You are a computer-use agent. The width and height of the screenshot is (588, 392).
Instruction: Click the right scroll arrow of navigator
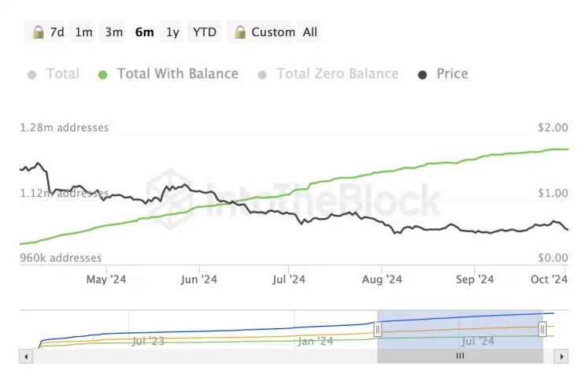coord(560,356)
